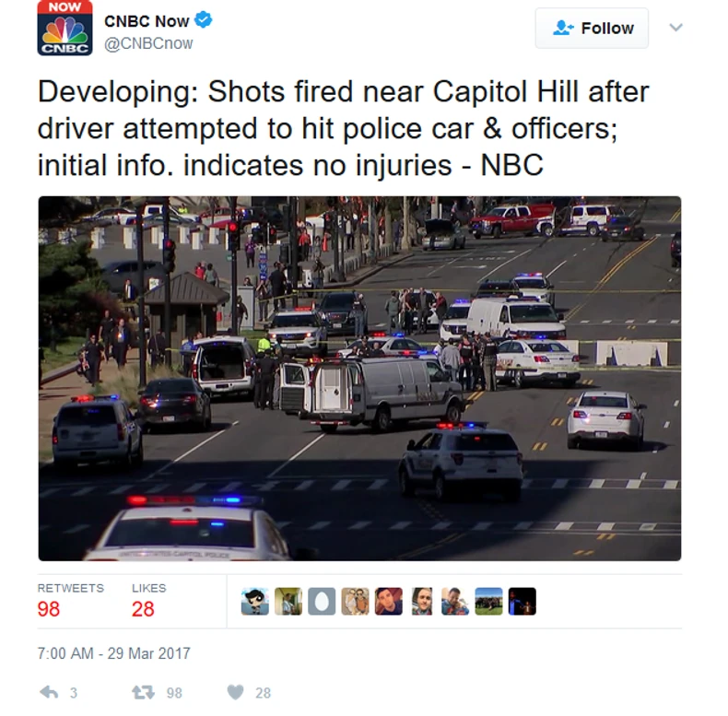Image resolution: width=728 pixels, height=716 pixels.
Task: Follow the CNBC Now account
Action: [592, 29]
